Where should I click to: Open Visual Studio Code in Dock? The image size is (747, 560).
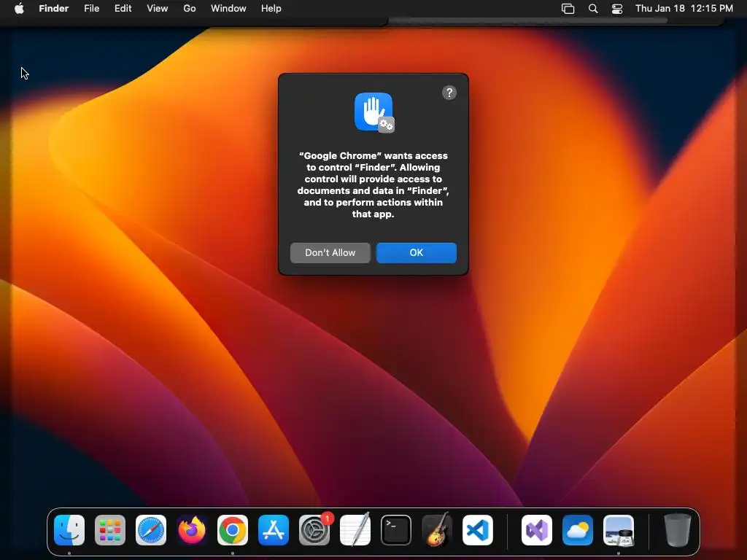point(477,529)
